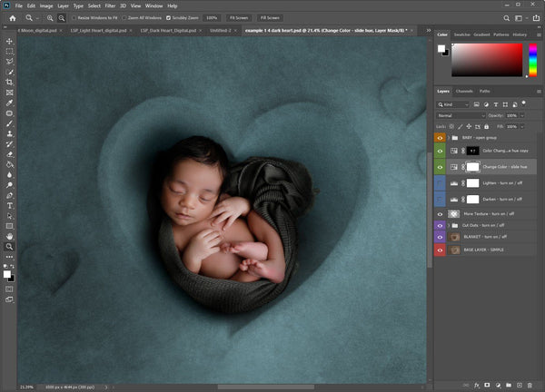Hide the BABY - open group layer
Viewport: 545px width, 392px height.
pos(441,137)
